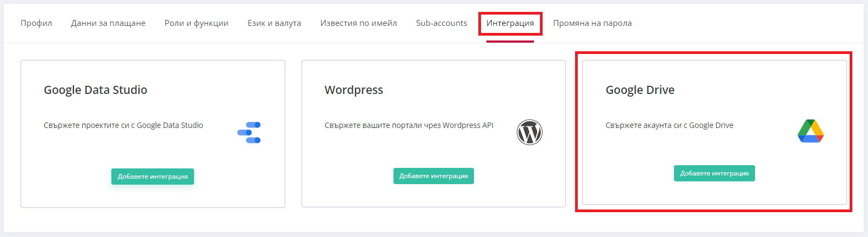
Task: Click the Google Data Studio card title
Action: pos(96,90)
